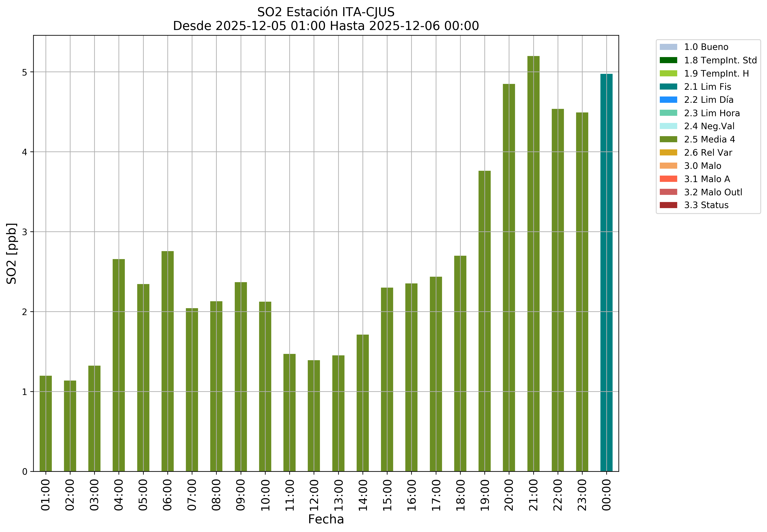Image resolution: width=767 pixels, height=532 pixels.
Task: Click the 2.5 Media 4 legend swatch
Action: click(x=668, y=139)
